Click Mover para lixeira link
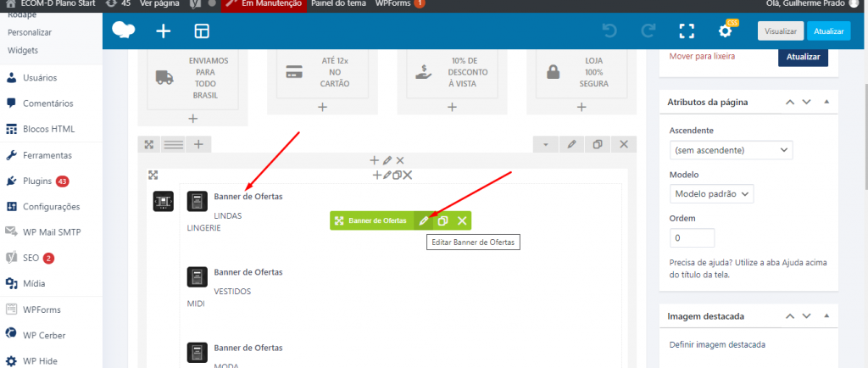Screen dimensions: 868x368 pyautogui.click(x=702, y=56)
